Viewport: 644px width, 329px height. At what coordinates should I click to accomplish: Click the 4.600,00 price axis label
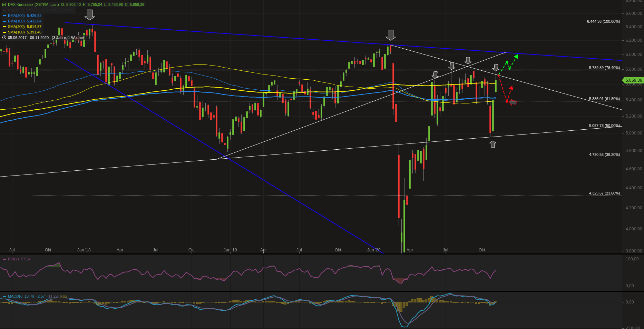click(x=634, y=169)
